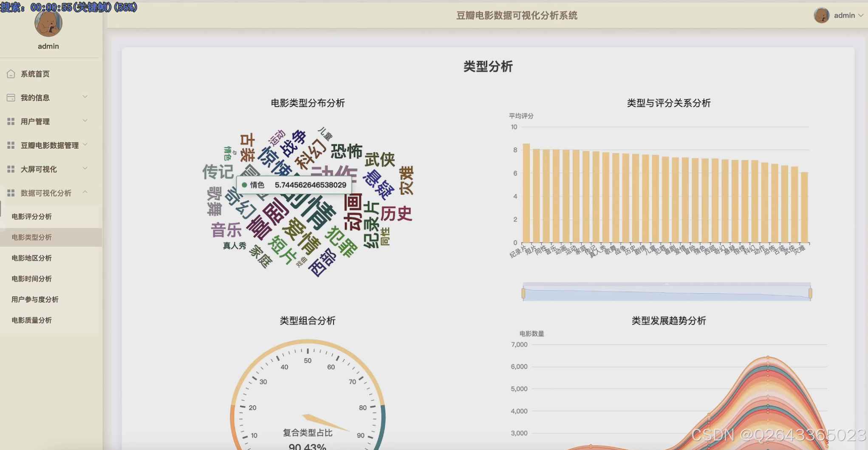Click 音乐 in the word cloud
The width and height of the screenshot is (868, 450).
[226, 230]
